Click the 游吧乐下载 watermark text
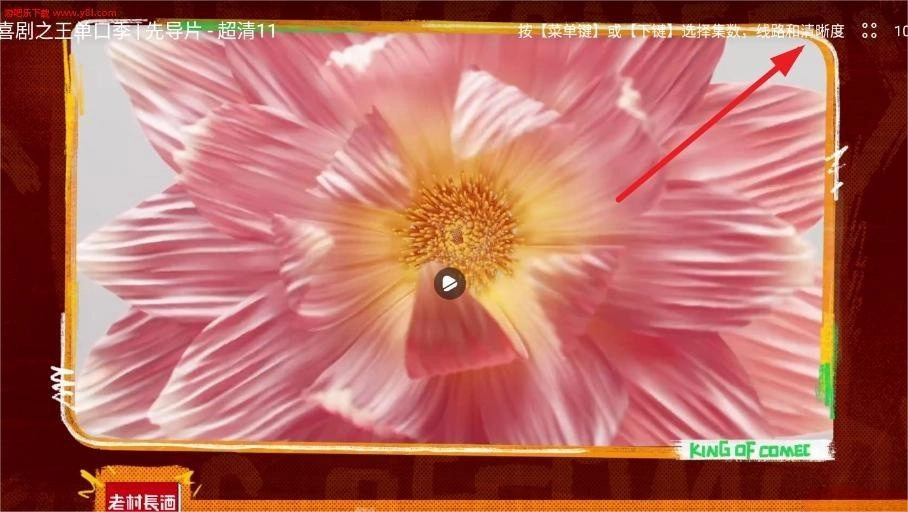This screenshot has height=512, width=908. [25, 12]
